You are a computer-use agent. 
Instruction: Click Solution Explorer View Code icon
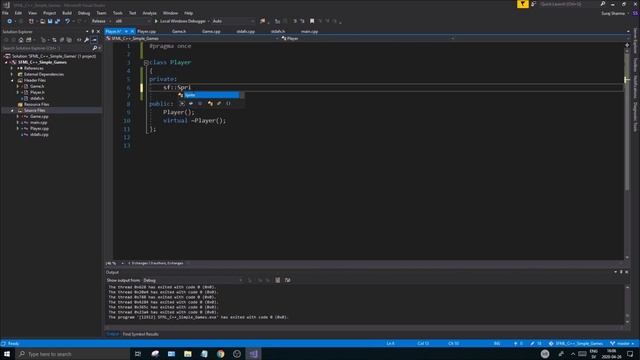[x=79, y=40]
